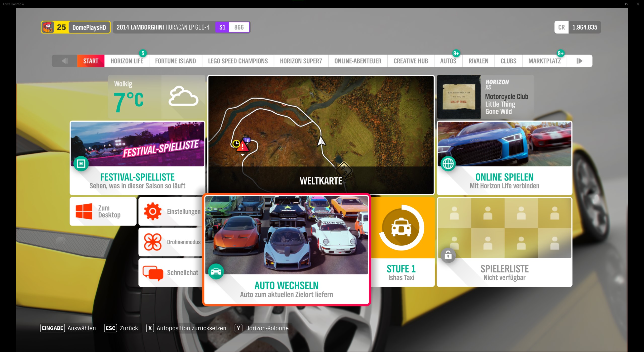Click the CR credits balance display
Viewport: 644px width, 352px height.
(x=578, y=27)
